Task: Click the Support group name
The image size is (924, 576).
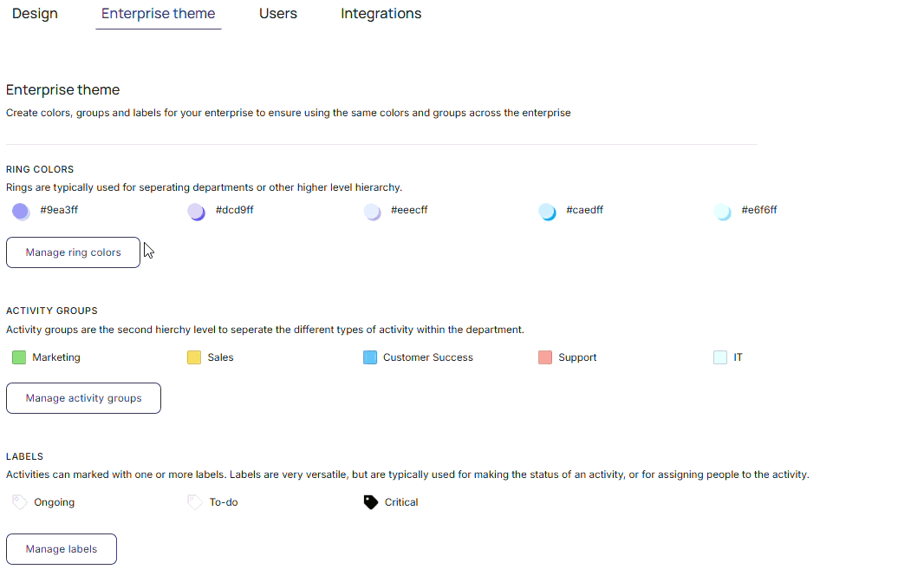Action: tap(577, 357)
